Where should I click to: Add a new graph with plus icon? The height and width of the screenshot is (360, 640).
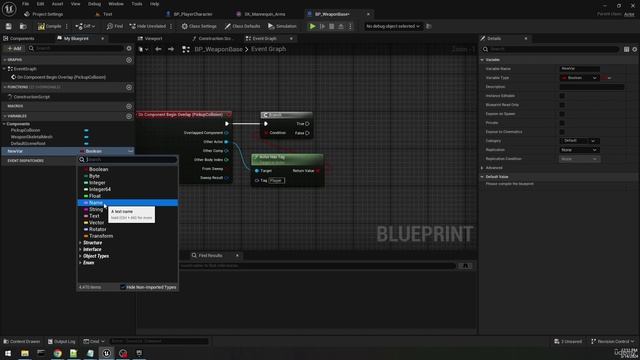(x=129, y=60)
